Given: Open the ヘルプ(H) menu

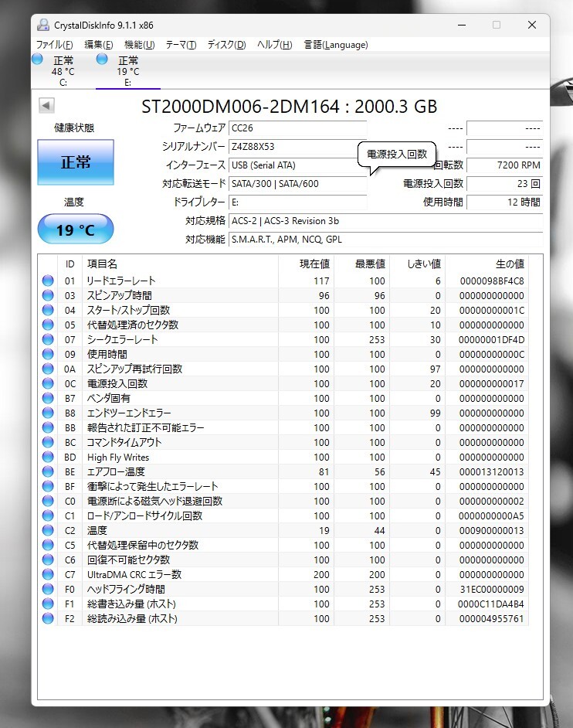Looking at the screenshot, I should (x=275, y=45).
